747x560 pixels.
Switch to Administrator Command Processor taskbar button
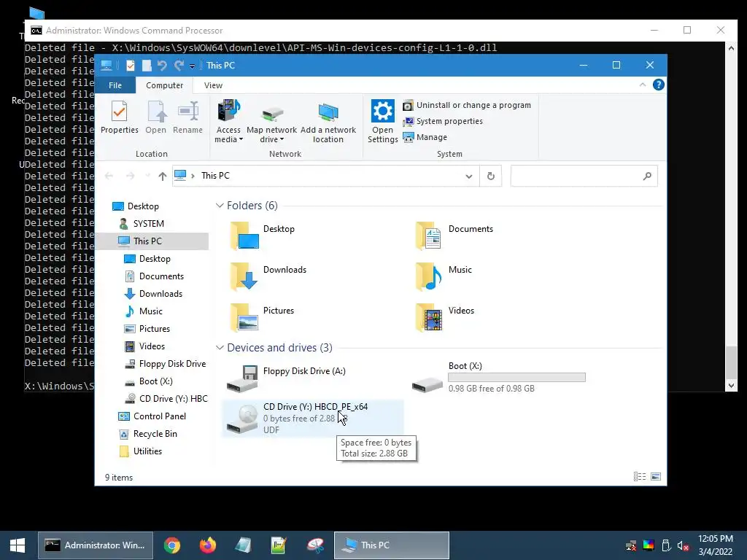point(96,545)
